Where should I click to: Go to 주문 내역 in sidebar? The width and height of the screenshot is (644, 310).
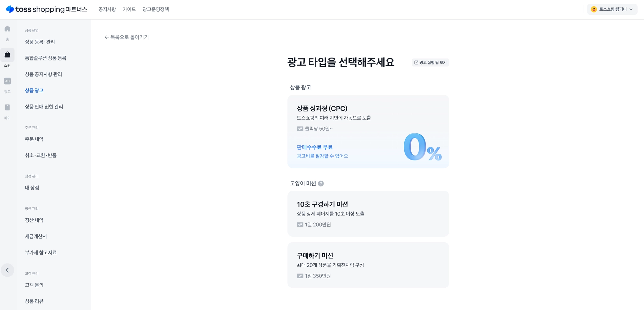click(34, 139)
